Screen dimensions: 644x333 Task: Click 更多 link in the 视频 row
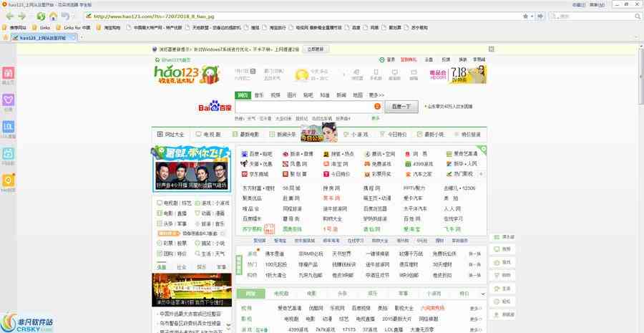point(476,309)
